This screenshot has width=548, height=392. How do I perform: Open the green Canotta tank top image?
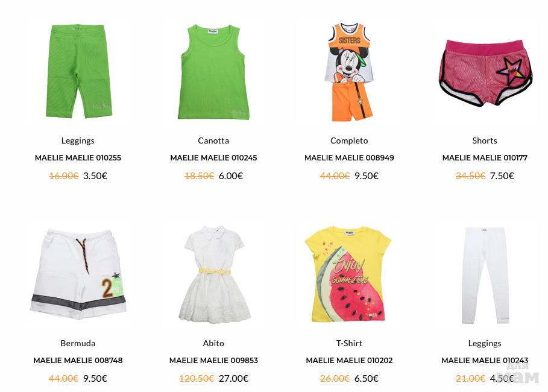pyautogui.click(x=213, y=72)
